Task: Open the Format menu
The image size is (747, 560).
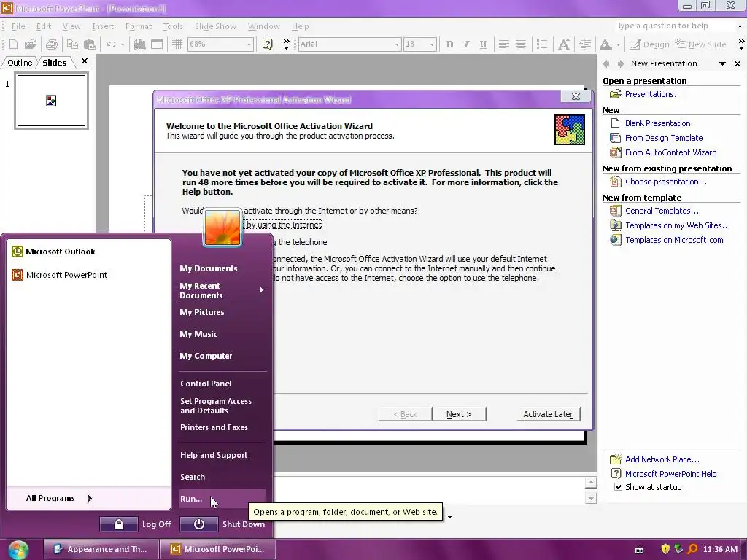Action: click(x=138, y=26)
